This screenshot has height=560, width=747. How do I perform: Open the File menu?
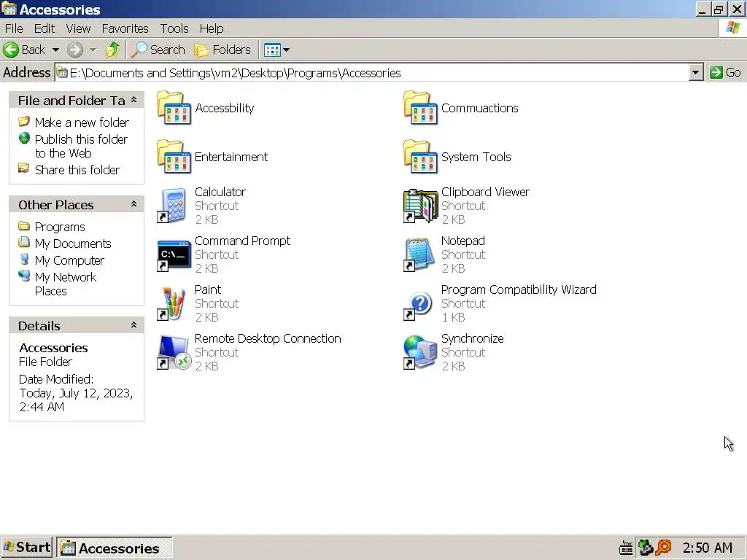click(x=14, y=28)
